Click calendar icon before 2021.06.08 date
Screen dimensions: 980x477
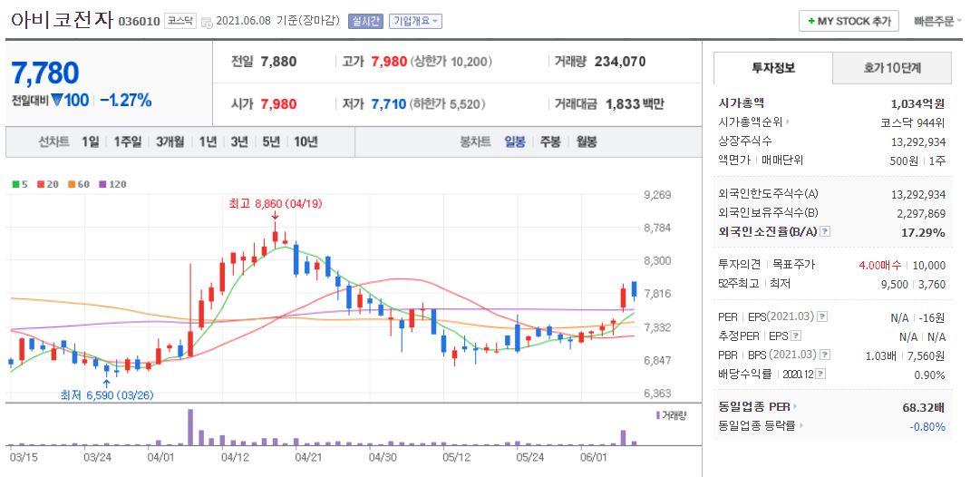pyautogui.click(x=208, y=21)
